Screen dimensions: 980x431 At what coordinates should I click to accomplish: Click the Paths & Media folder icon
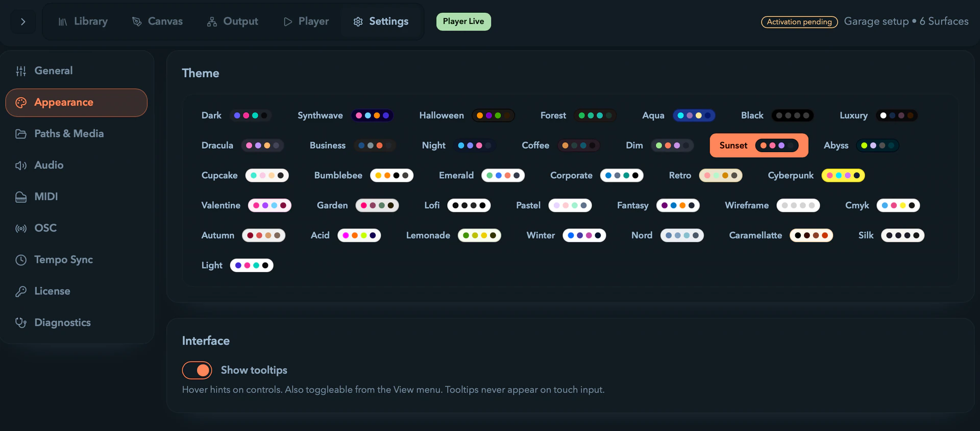(x=21, y=134)
